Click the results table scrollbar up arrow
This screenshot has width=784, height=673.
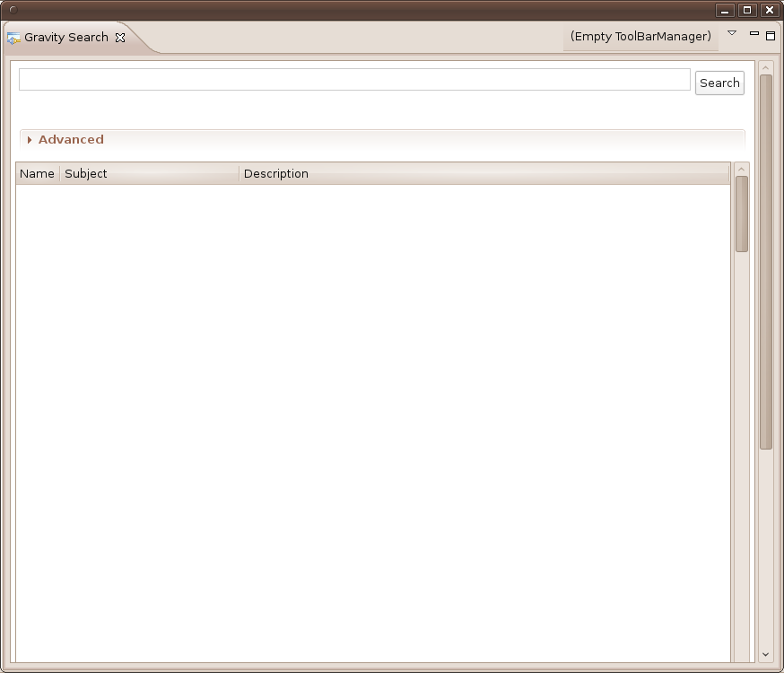[x=741, y=169]
